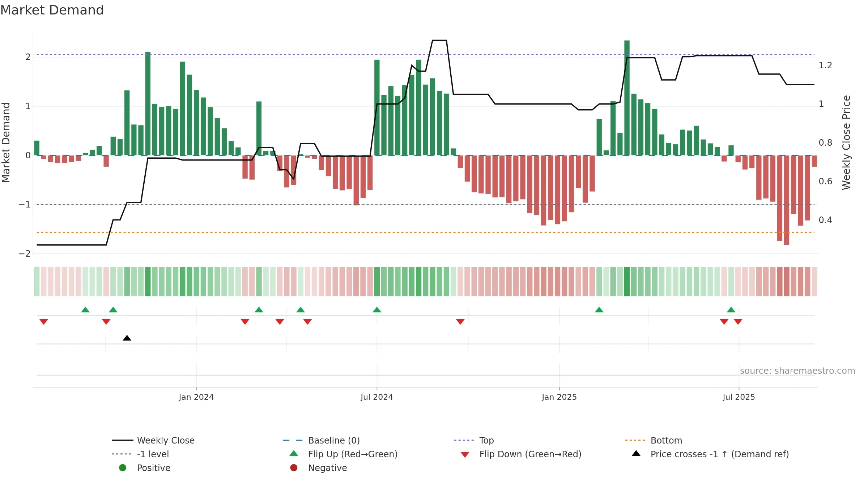Click the Weekly Close Price axis title
The image size is (868, 488).
pos(846,142)
